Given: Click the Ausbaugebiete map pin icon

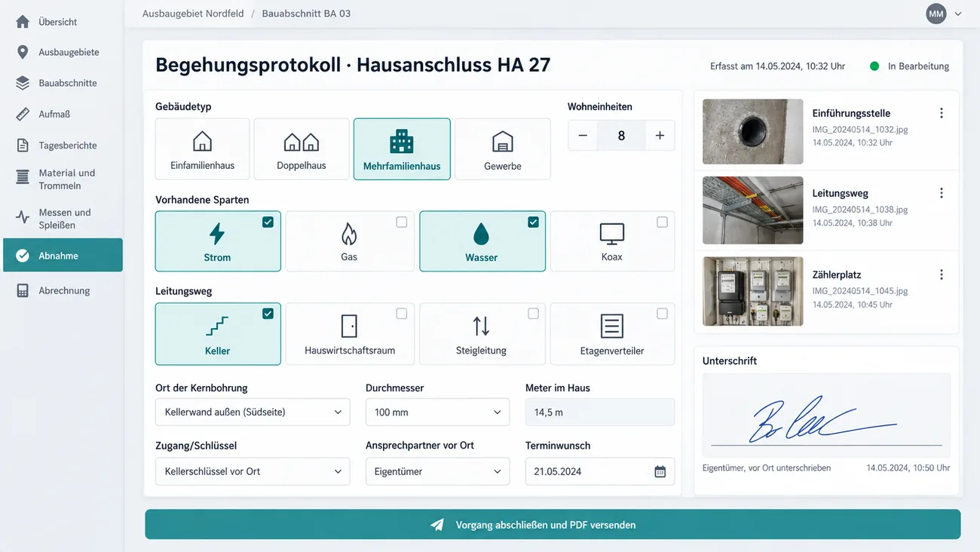Looking at the screenshot, I should pos(23,52).
